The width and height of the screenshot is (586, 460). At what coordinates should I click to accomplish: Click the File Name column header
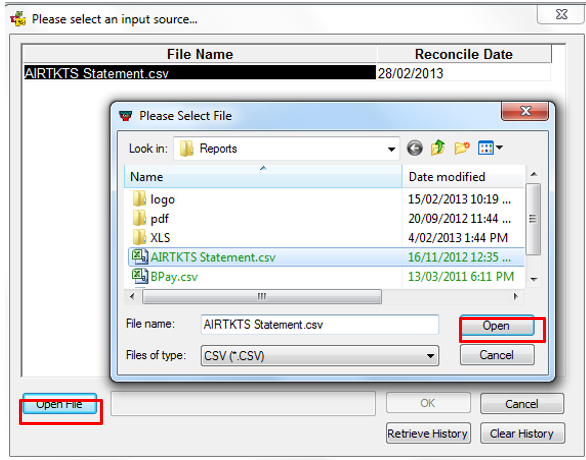coord(200,54)
